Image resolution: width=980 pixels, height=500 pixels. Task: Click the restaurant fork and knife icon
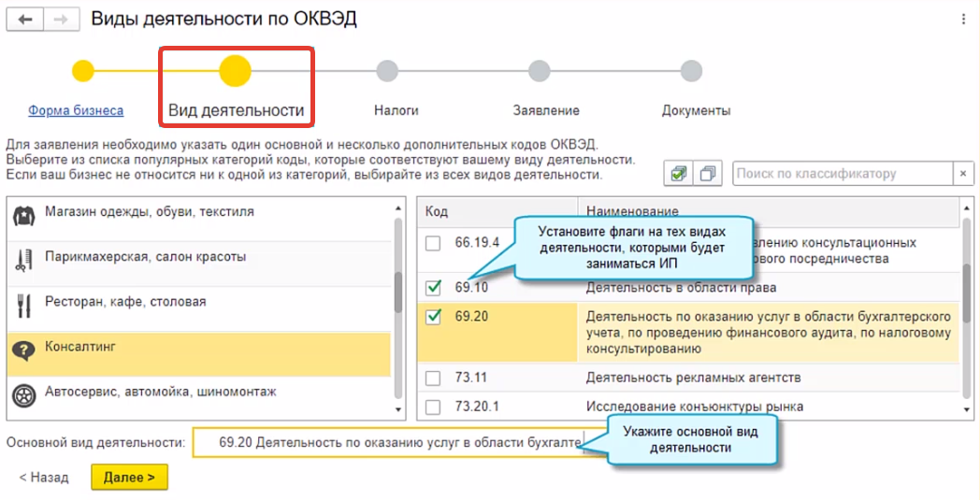23,307
